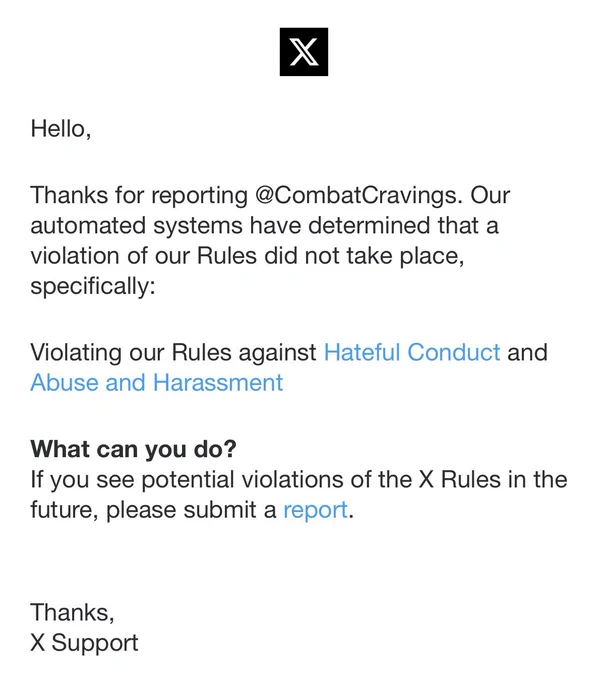The height and width of the screenshot is (680, 608).
Task: Open the Hateful Conduct rules link
Action: [x=412, y=352]
